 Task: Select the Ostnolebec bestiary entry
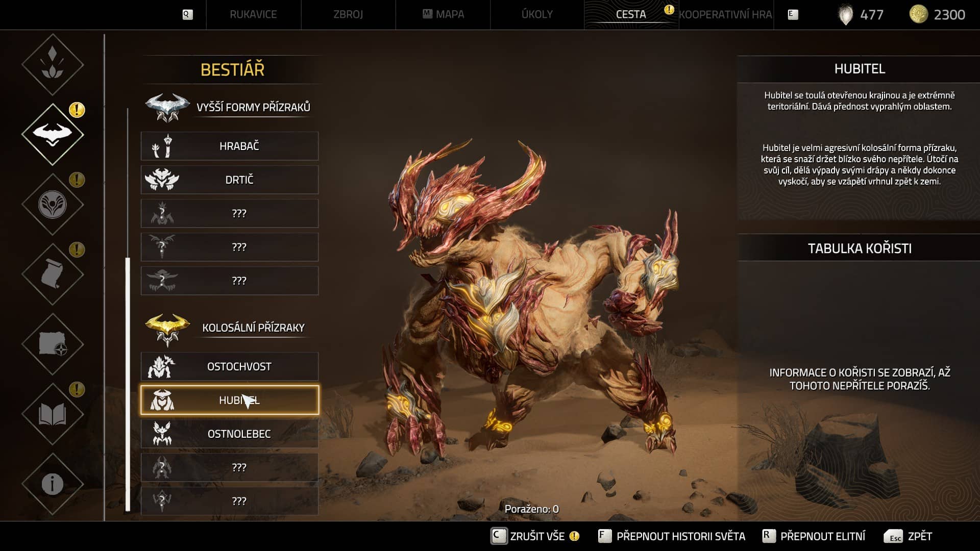[230, 434]
